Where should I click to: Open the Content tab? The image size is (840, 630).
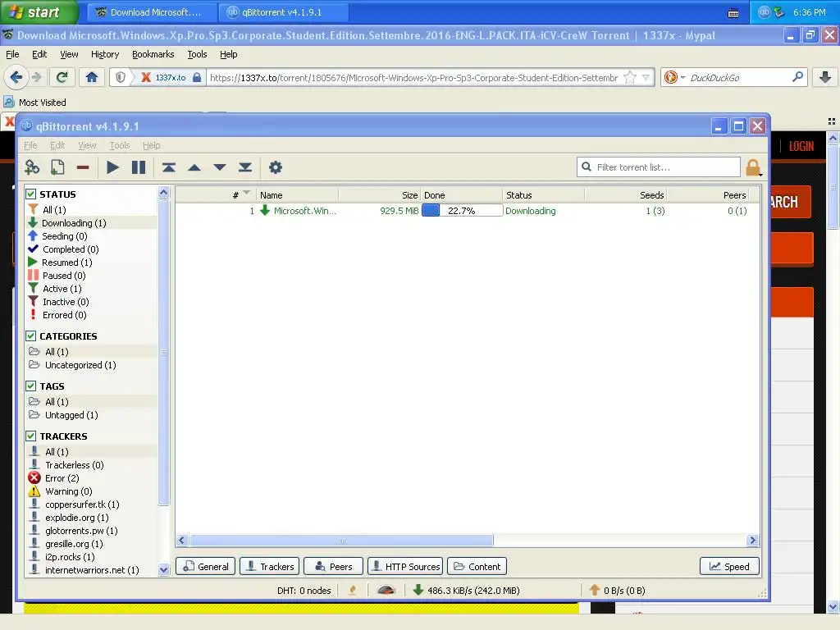(x=477, y=566)
